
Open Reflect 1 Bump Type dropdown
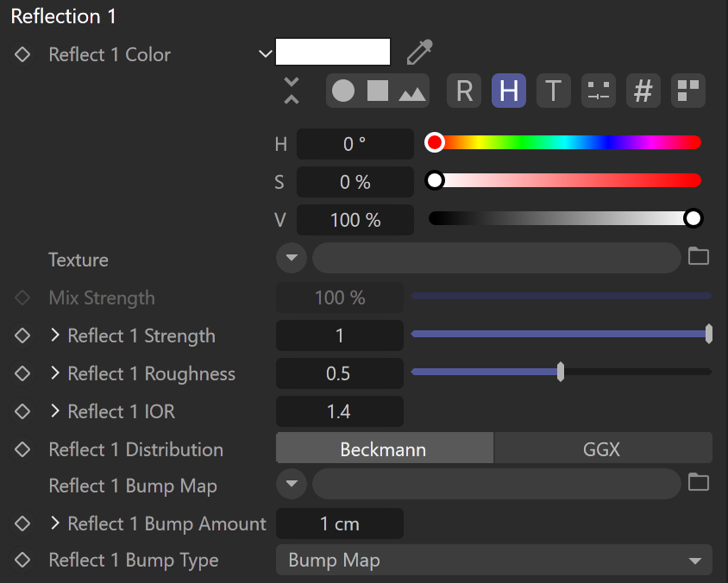pyautogui.click(x=494, y=560)
